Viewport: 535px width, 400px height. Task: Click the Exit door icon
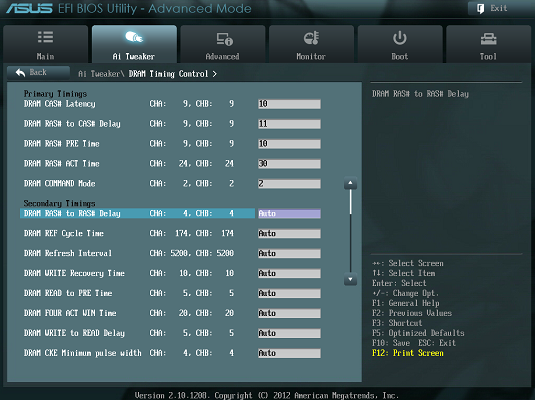pos(480,9)
